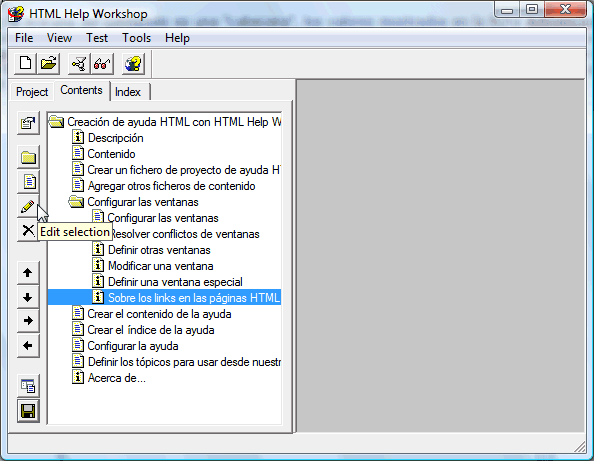Image resolution: width=594 pixels, height=461 pixels.
Task: Click the HTML Help API information icon
Action: [133, 63]
